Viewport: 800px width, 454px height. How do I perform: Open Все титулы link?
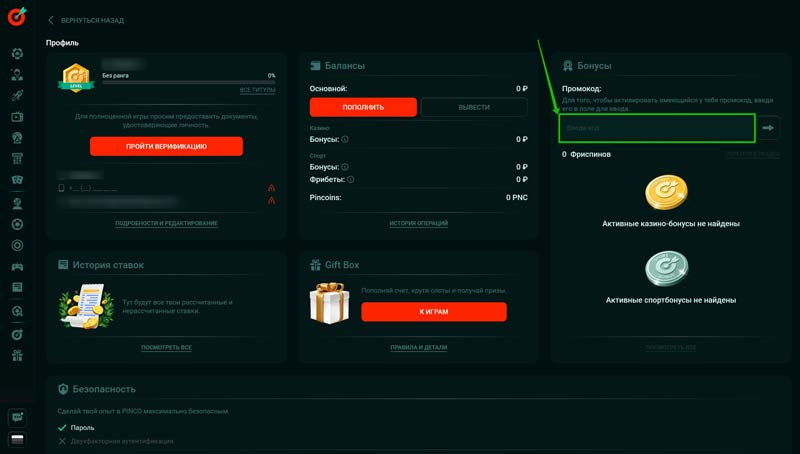click(x=258, y=90)
